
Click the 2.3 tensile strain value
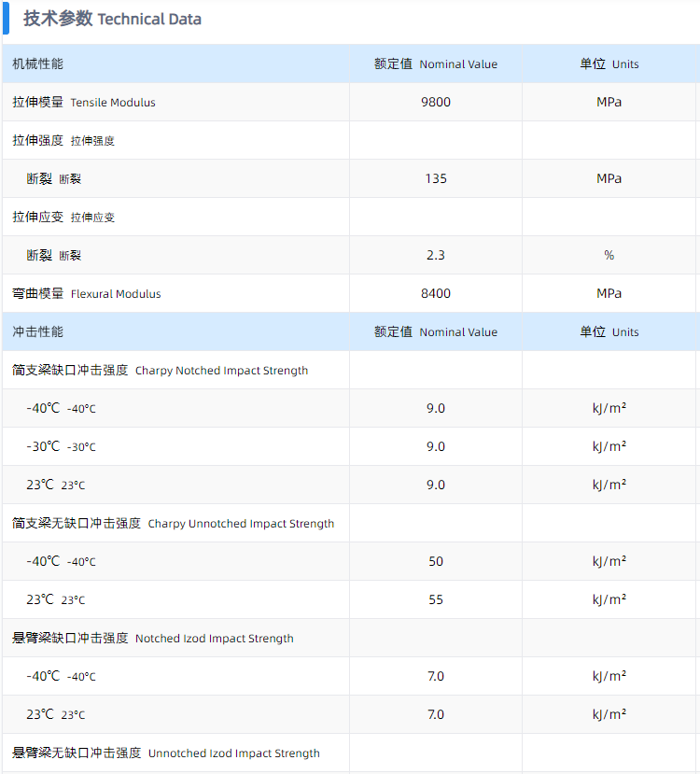tap(436, 255)
